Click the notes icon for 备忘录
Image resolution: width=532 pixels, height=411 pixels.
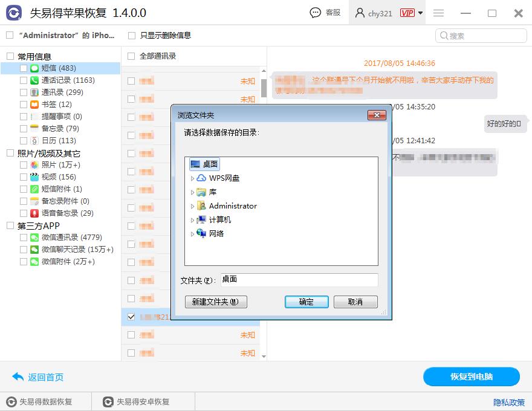(34, 129)
